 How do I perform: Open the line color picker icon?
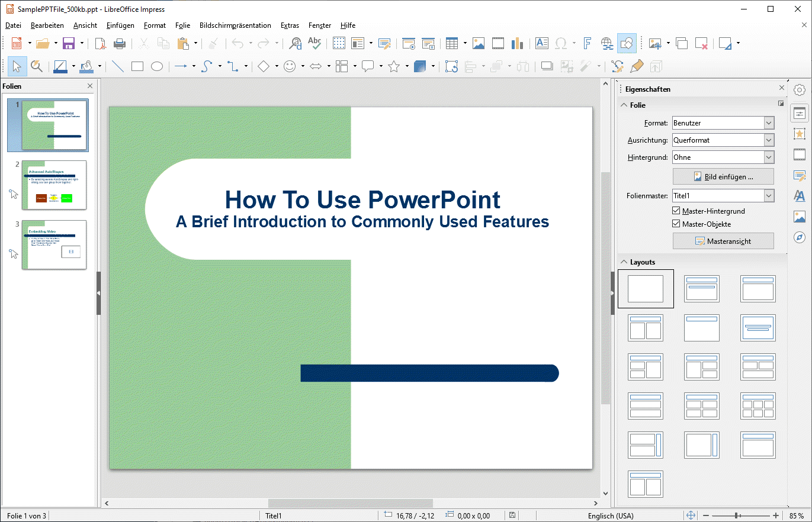[x=60, y=66]
